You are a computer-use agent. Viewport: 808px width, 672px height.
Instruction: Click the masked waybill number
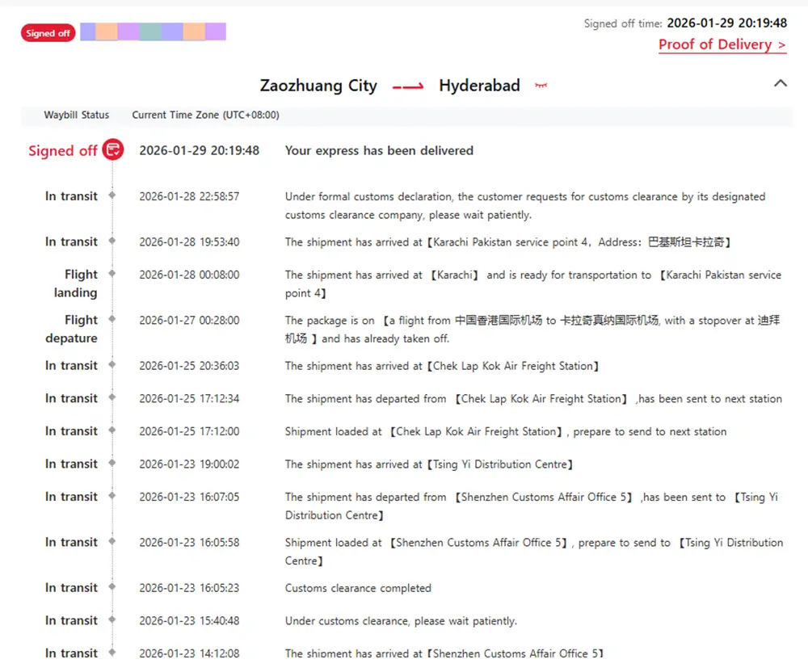click(153, 32)
